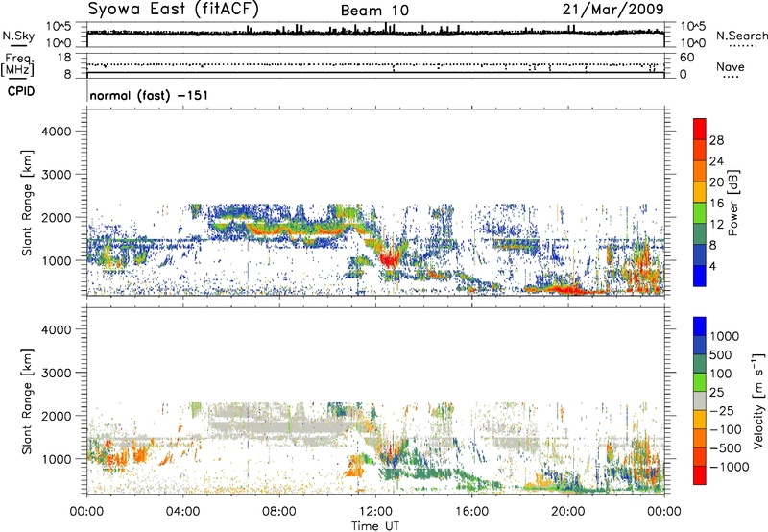The height and width of the screenshot is (532, 768).
Task: Pick the yellow -100 to -25 velocity colorbar segment
Action: (700, 420)
